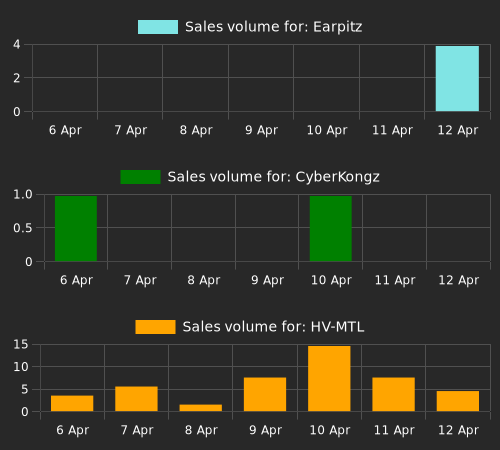Toggle the Earpitz cyan legend swatch

(x=158, y=27)
